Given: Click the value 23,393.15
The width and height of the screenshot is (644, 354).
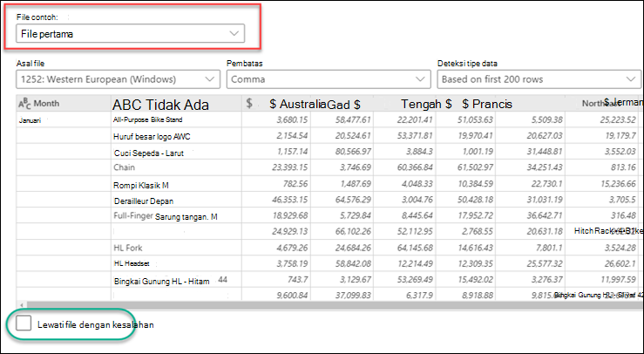Looking at the screenshot, I should 289,167.
